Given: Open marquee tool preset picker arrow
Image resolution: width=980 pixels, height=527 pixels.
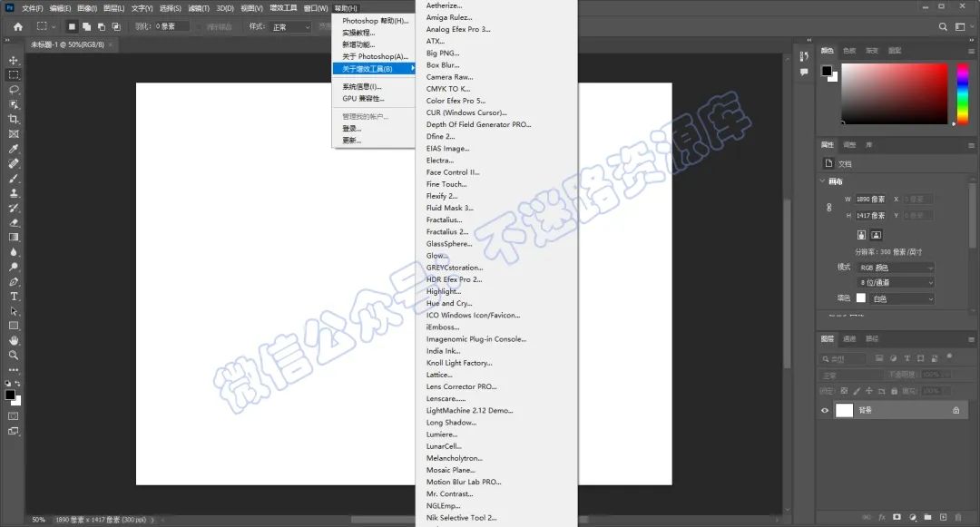Looking at the screenshot, I should (x=54, y=27).
